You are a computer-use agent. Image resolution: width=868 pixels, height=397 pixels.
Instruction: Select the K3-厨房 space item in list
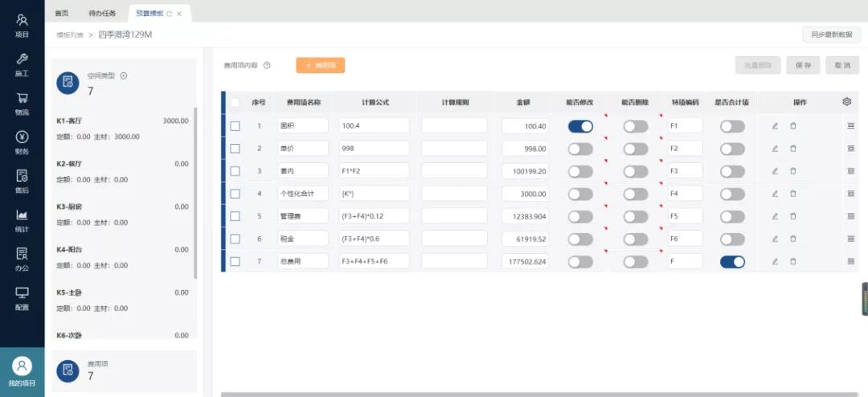click(122, 213)
